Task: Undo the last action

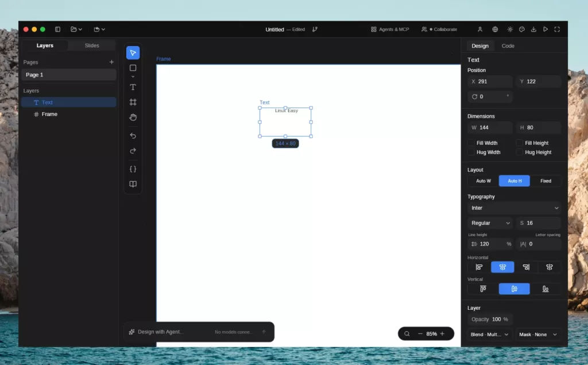Action: point(133,136)
